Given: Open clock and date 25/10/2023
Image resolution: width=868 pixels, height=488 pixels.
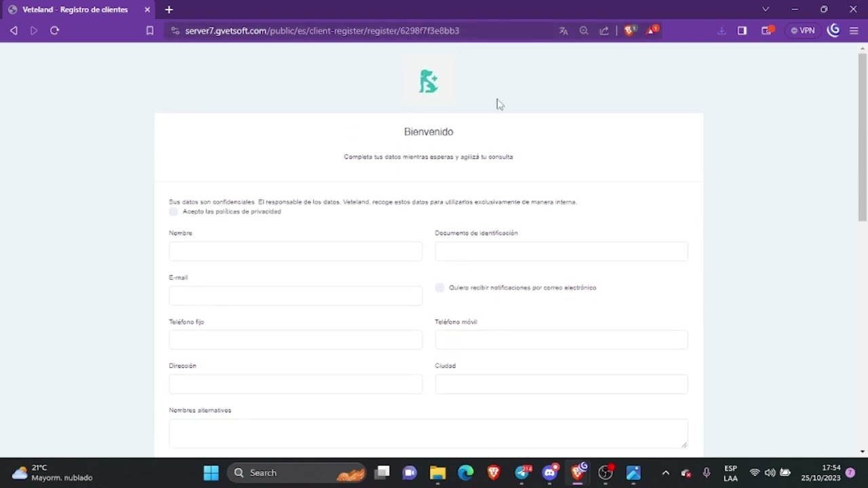Looking at the screenshot, I should point(821,472).
